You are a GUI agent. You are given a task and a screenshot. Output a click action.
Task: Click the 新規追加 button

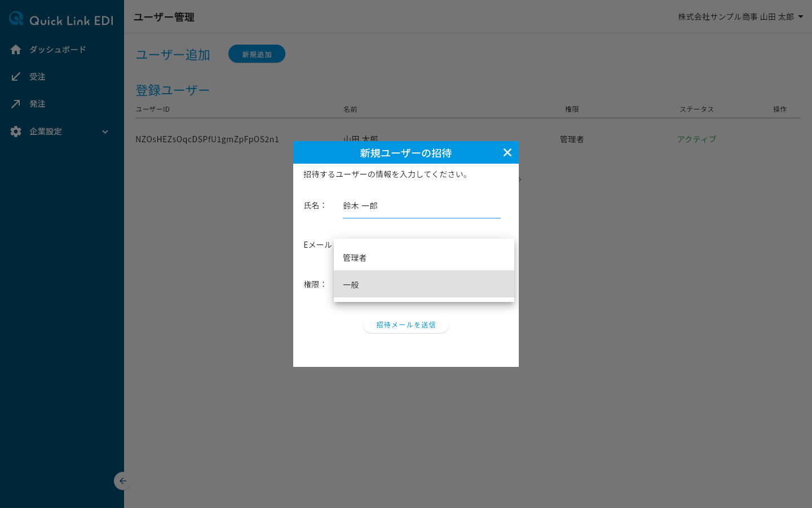click(x=257, y=54)
